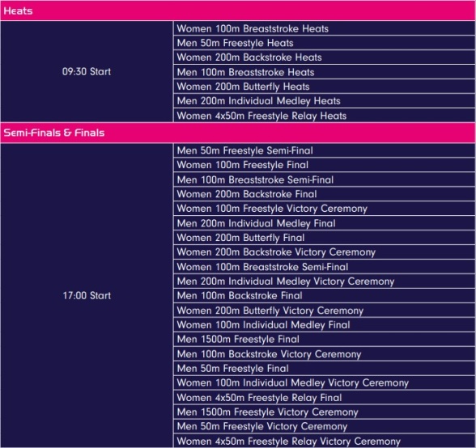Select the Semi-Finals & Finals header
476x448 pixels.
pos(238,133)
